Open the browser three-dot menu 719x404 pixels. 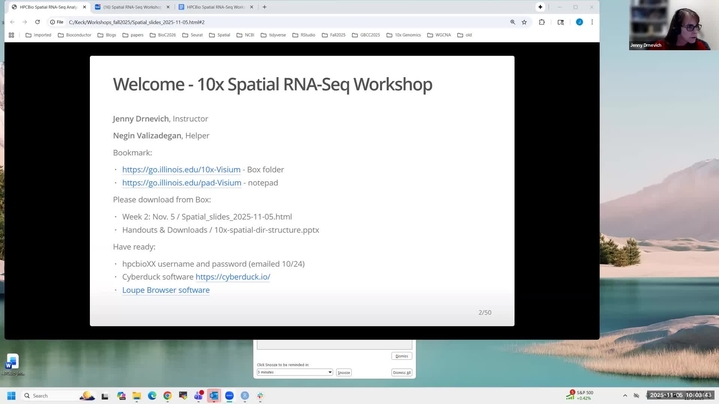(x=592, y=22)
